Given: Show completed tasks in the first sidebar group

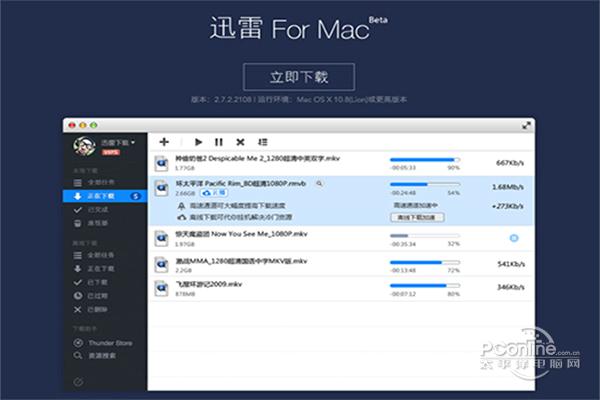Looking at the screenshot, I should click(x=91, y=209).
